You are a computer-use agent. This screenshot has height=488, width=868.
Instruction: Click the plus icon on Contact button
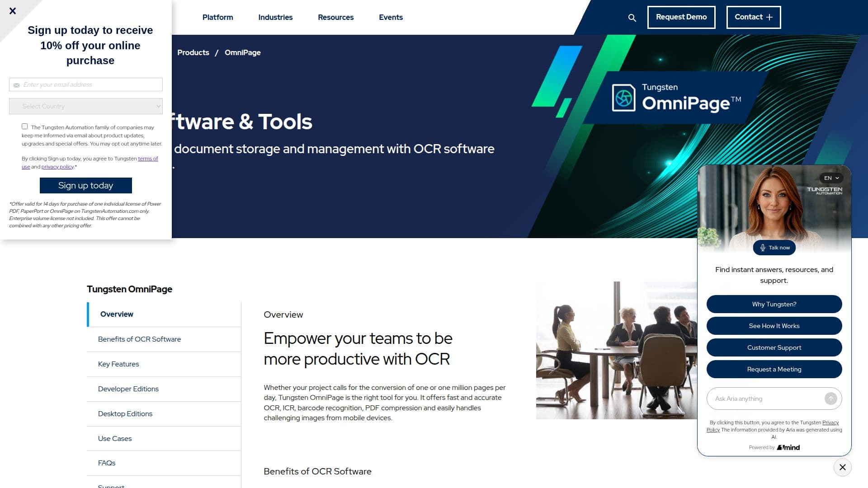(x=769, y=17)
